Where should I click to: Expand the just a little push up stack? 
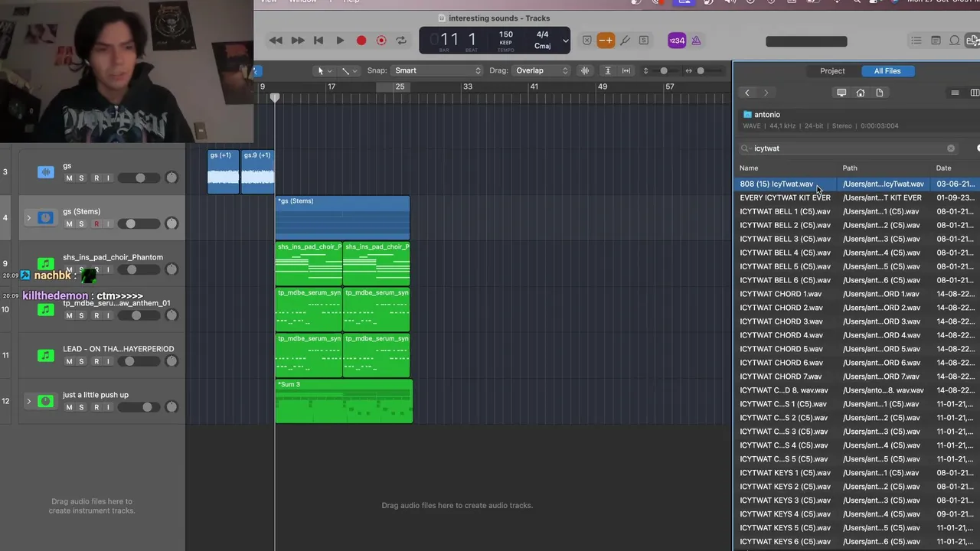29,401
